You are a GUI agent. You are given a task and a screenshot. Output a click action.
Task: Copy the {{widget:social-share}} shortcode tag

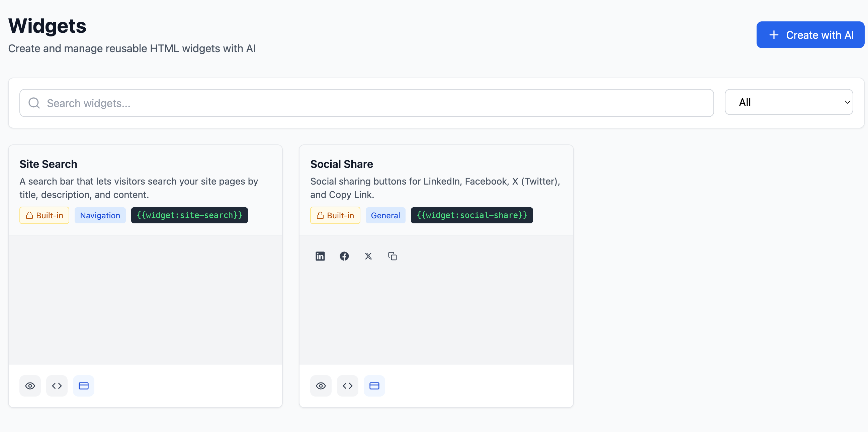[x=471, y=215]
